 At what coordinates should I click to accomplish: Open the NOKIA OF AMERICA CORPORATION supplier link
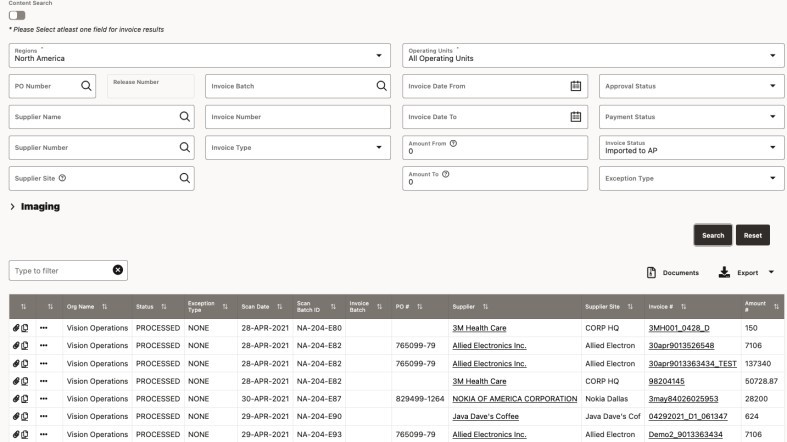coord(514,398)
